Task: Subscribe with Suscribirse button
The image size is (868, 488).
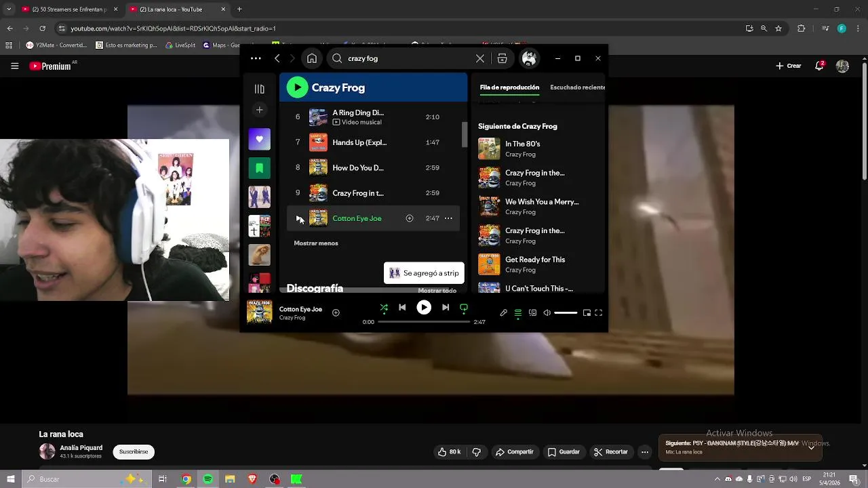Action: (134, 452)
